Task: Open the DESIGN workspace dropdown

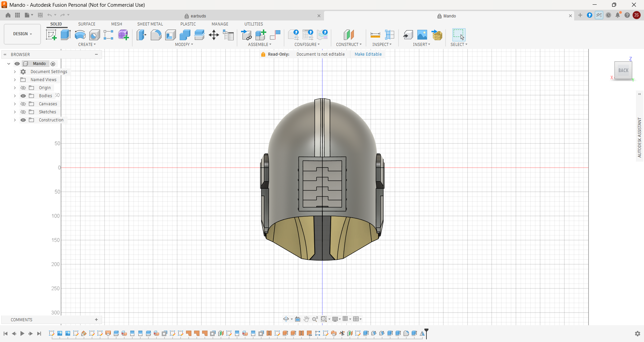Action: coord(22,34)
